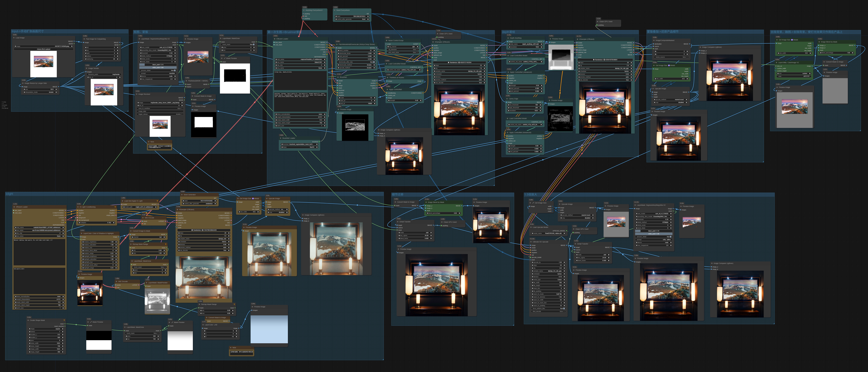Image resolution: width=868 pixels, height=372 pixels.
Task: Click the Seed Generator node's title dot
Action: 182,195
